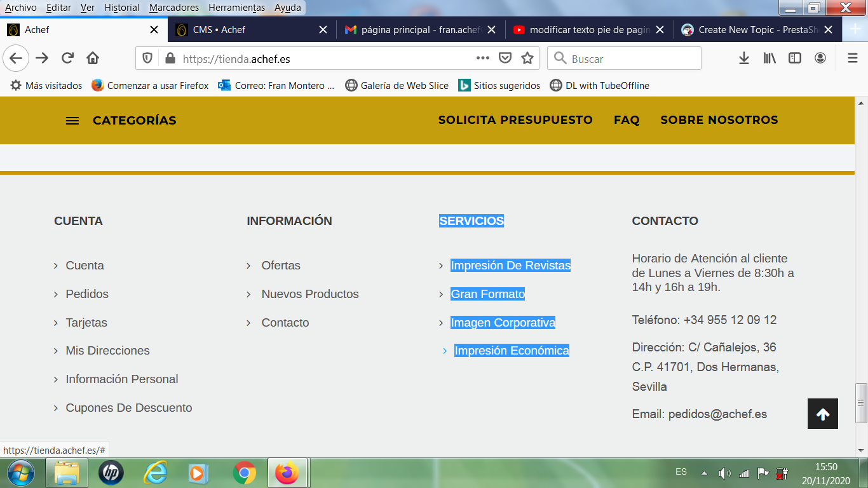Go back with the browser back arrow
Image resolution: width=868 pixels, height=488 pixels.
(x=16, y=58)
